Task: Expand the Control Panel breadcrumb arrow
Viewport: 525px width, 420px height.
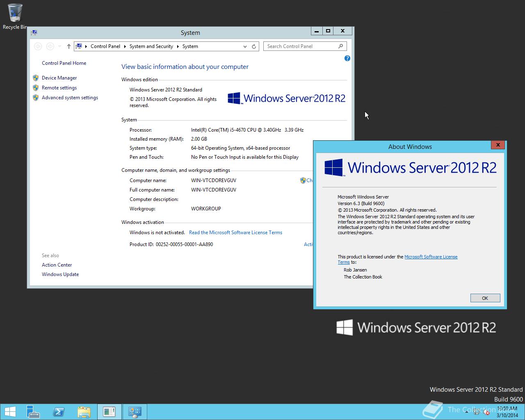Action: (124, 46)
